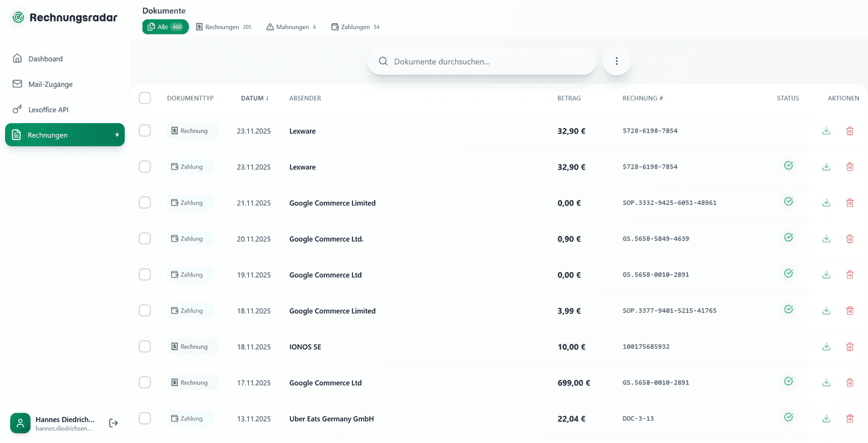The height and width of the screenshot is (443, 868).
Task: Open the Zahlungen tab
Action: point(355,27)
